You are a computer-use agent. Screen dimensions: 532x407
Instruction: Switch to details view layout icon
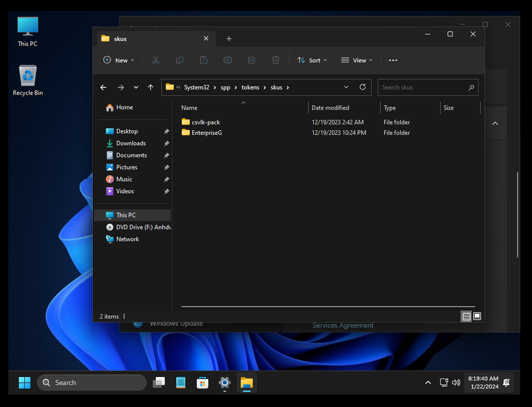coord(466,316)
